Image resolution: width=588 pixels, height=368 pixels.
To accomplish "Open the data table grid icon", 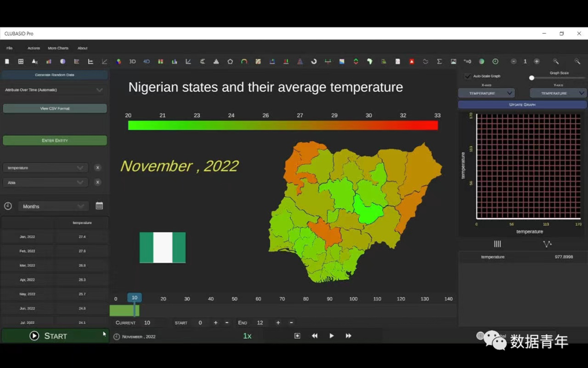I will click(x=21, y=61).
